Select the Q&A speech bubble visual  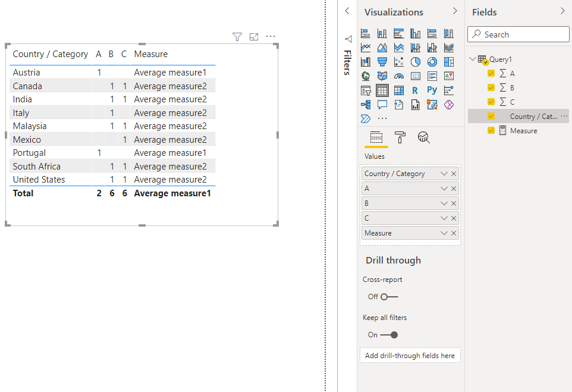point(382,105)
